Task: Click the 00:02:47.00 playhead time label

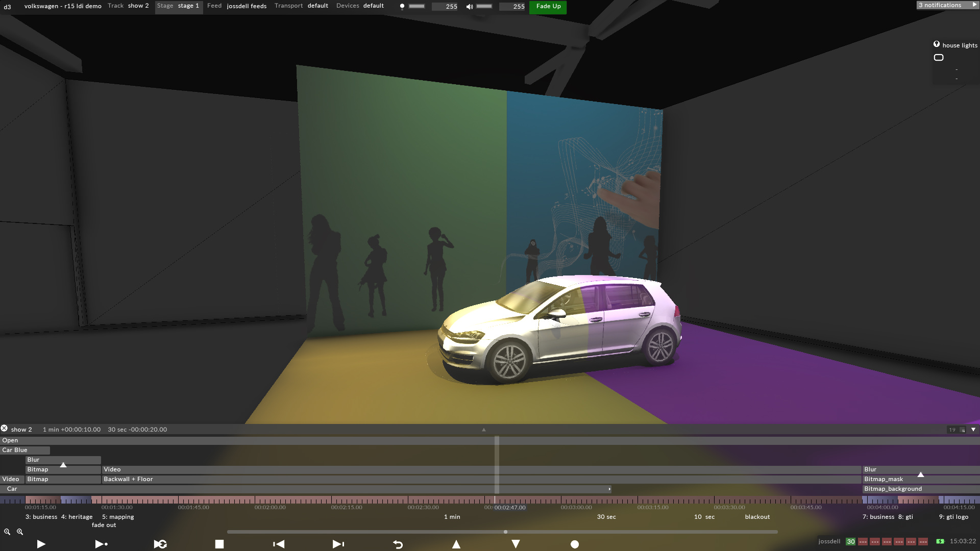Action: (x=509, y=508)
